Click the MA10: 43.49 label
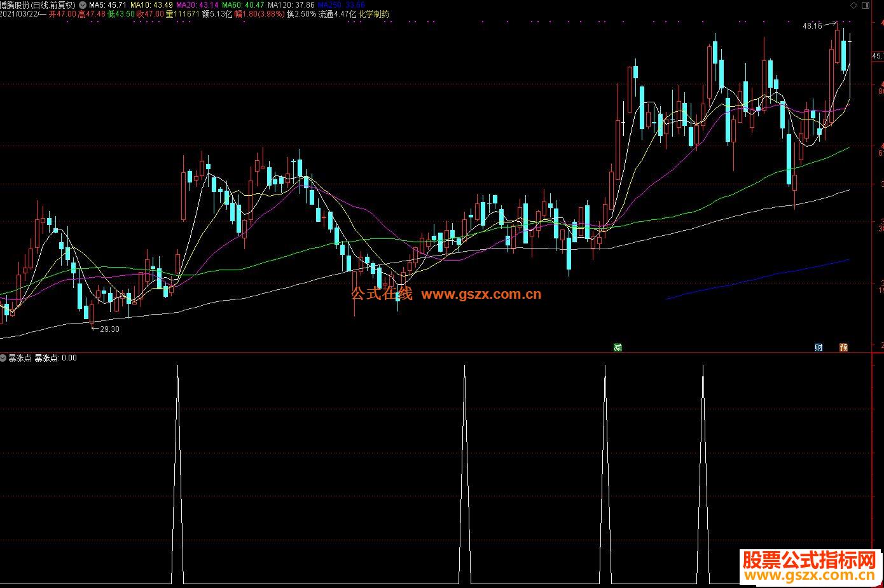This screenshot has width=884, height=588. pyautogui.click(x=151, y=5)
